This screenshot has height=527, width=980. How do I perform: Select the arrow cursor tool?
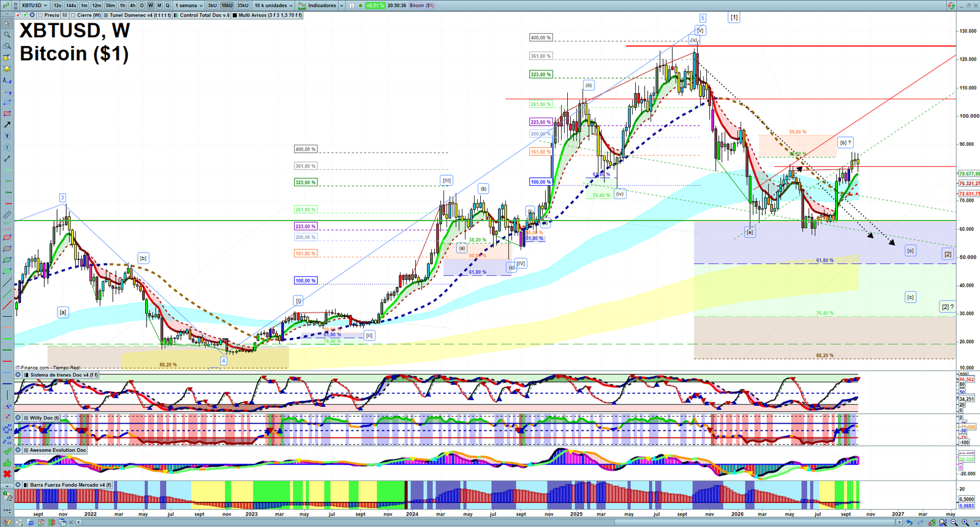[x=7, y=23]
